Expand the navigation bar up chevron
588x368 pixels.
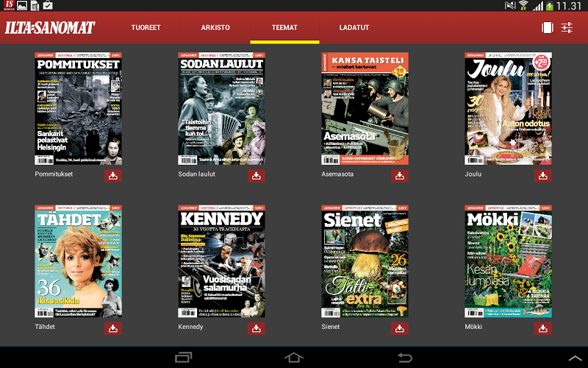coord(576,358)
